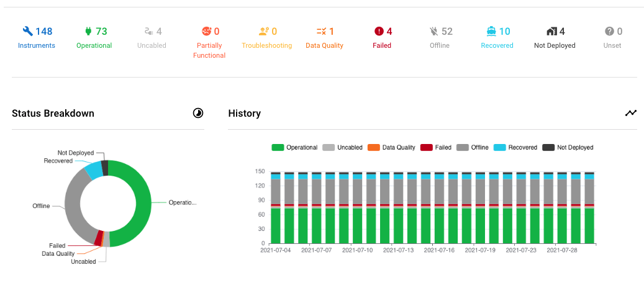
Task: Click the Unset question mark icon
Action: coord(609,31)
